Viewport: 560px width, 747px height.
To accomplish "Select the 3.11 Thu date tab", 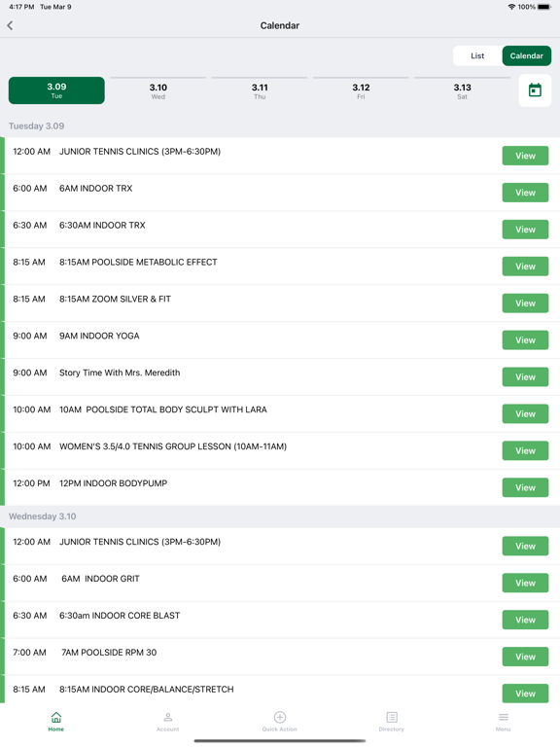I will pyautogui.click(x=260, y=90).
